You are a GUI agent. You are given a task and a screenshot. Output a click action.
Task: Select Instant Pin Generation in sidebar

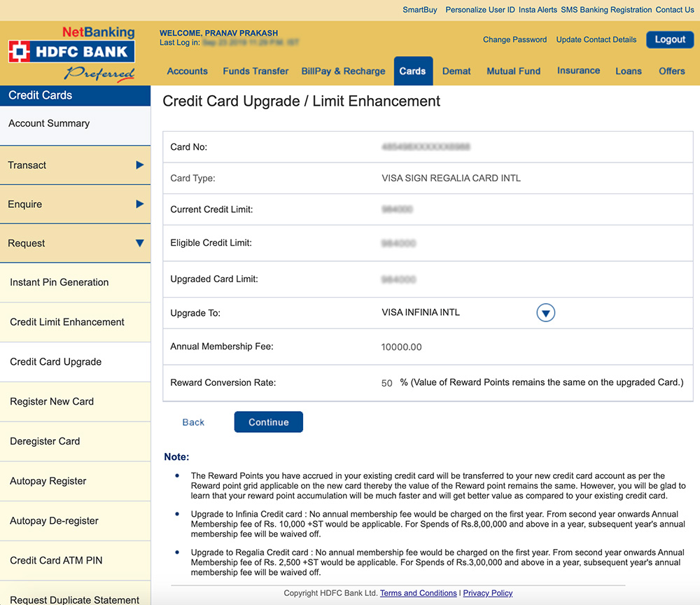coord(75,283)
